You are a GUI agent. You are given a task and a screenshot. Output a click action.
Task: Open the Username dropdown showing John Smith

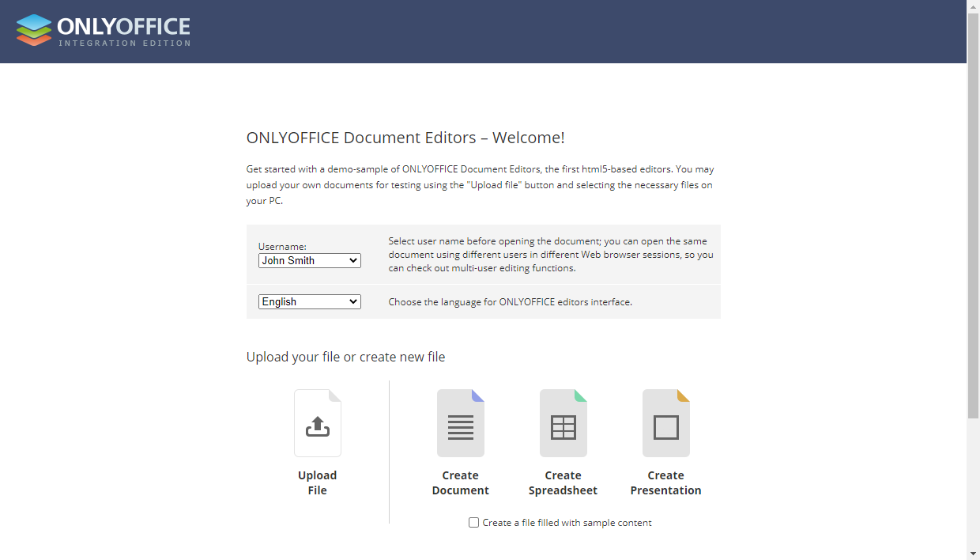[x=310, y=260]
